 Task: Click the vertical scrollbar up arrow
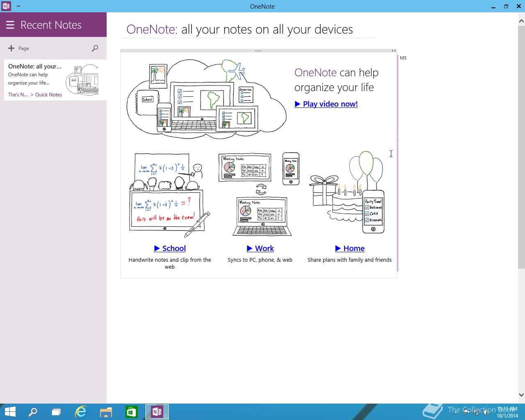[x=521, y=21]
